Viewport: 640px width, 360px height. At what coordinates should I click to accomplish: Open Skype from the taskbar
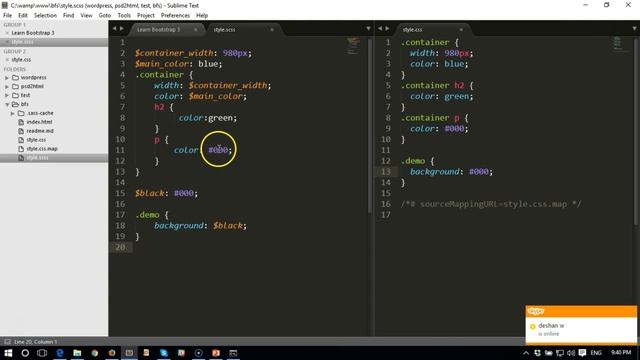tap(164, 353)
